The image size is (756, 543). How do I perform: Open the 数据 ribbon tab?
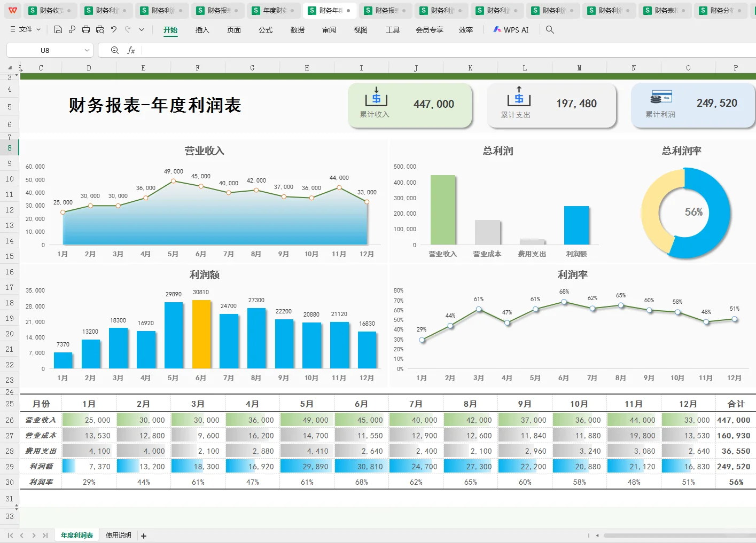click(x=297, y=30)
